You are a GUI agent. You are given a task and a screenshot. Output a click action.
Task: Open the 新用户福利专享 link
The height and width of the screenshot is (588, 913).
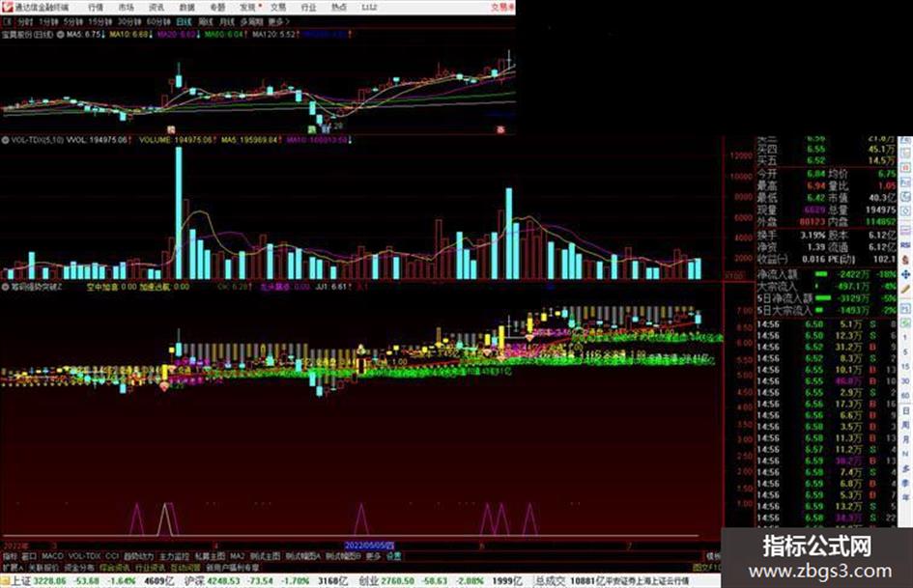coord(232,567)
